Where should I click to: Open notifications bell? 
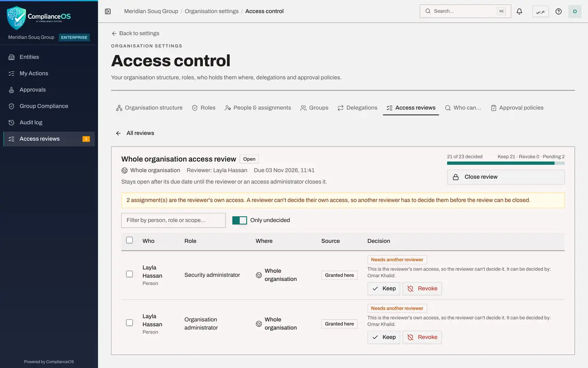pyautogui.click(x=520, y=11)
